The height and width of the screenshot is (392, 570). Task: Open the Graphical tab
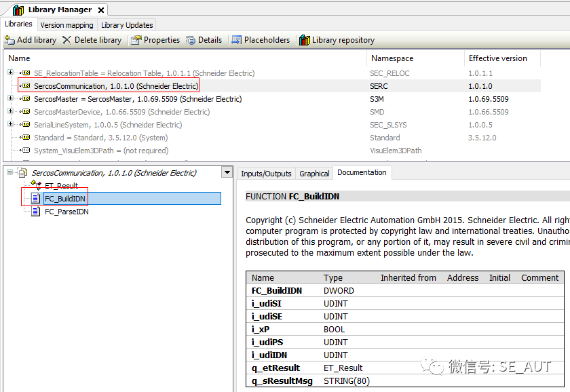[314, 174]
